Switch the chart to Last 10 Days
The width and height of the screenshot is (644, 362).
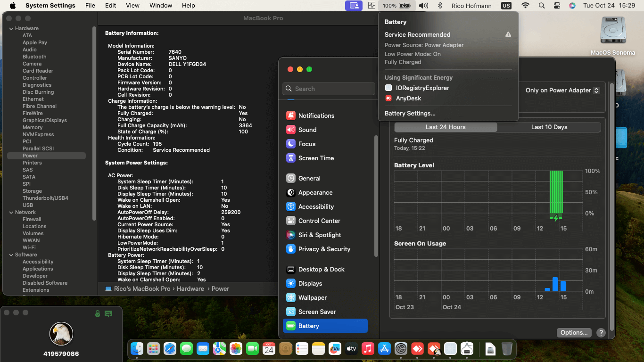tap(549, 127)
